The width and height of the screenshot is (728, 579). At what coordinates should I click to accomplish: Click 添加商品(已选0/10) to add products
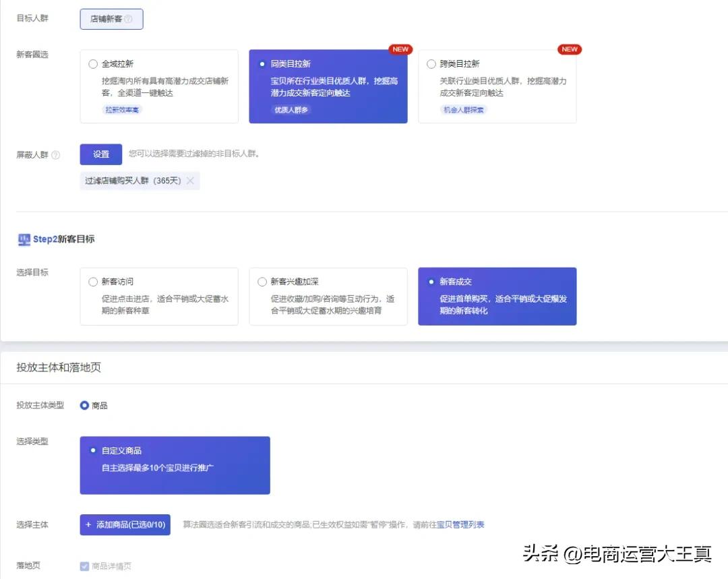pos(125,524)
